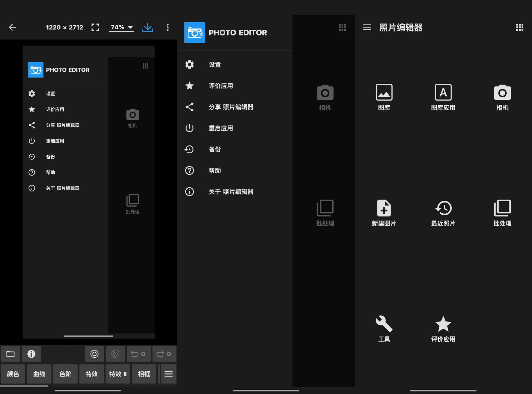Select the 颜色 tool tab

point(13,374)
